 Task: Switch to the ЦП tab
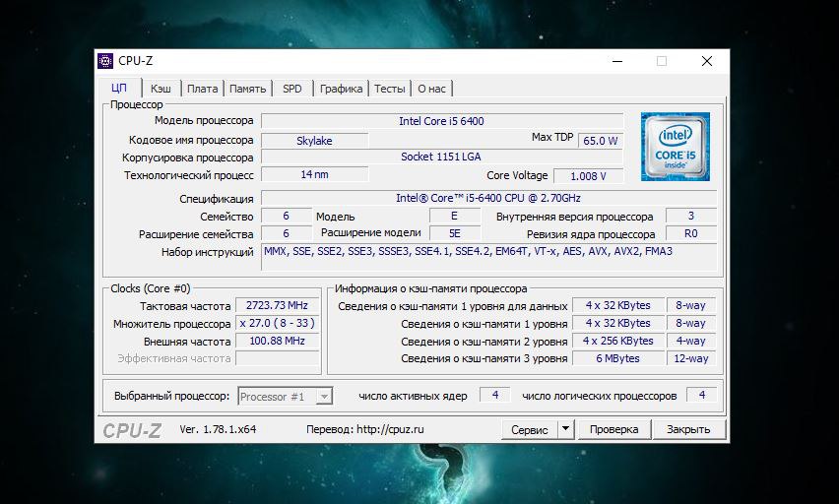(119, 89)
